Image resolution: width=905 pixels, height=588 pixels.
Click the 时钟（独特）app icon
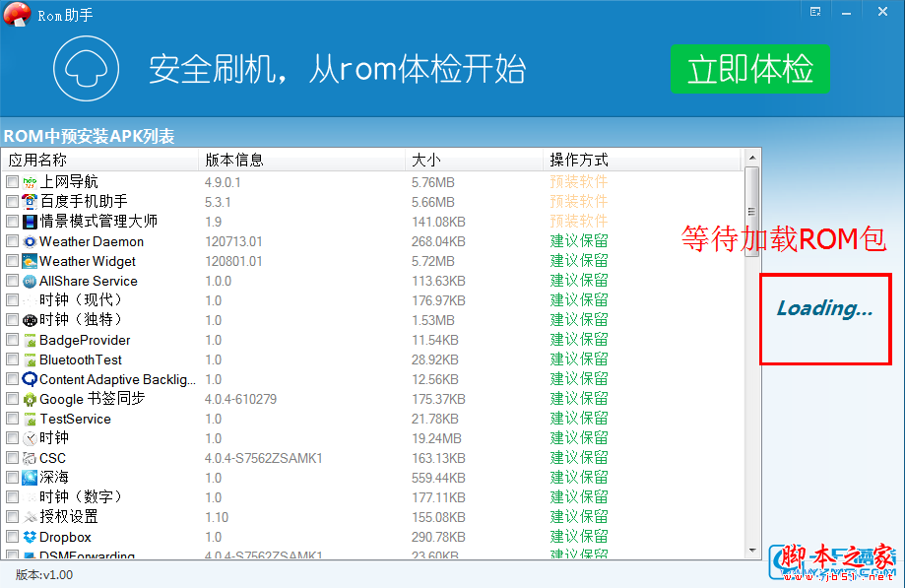tap(30, 320)
